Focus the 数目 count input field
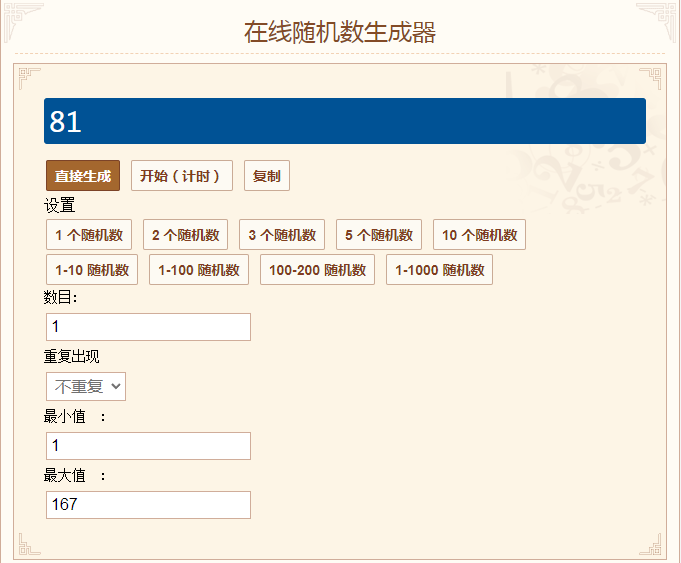Image resolution: width=681 pixels, height=563 pixels. click(149, 327)
